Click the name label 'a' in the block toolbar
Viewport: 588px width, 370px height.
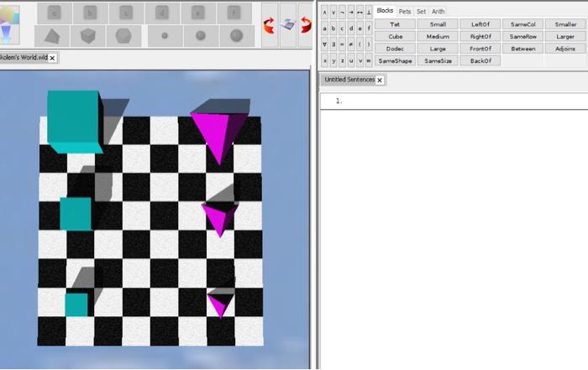[x=55, y=13]
